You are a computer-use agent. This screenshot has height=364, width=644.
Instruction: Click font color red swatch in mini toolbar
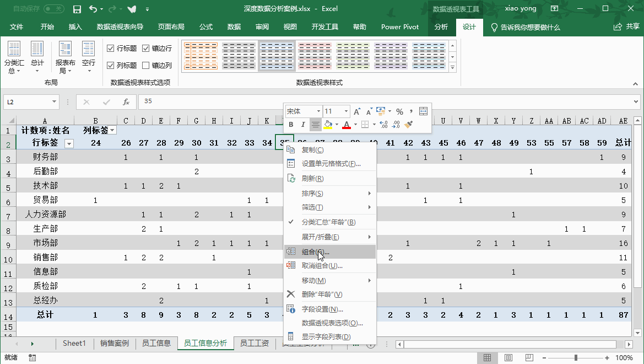click(346, 124)
